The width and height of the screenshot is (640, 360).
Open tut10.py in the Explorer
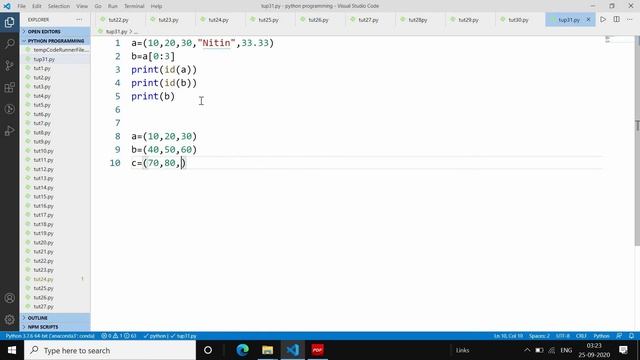pyautogui.click(x=43, y=151)
